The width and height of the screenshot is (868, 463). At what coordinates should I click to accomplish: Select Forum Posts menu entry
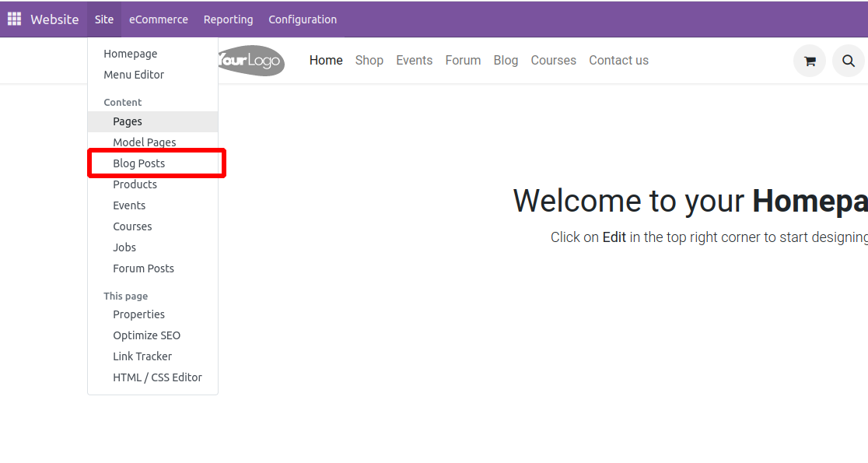(x=152, y=268)
